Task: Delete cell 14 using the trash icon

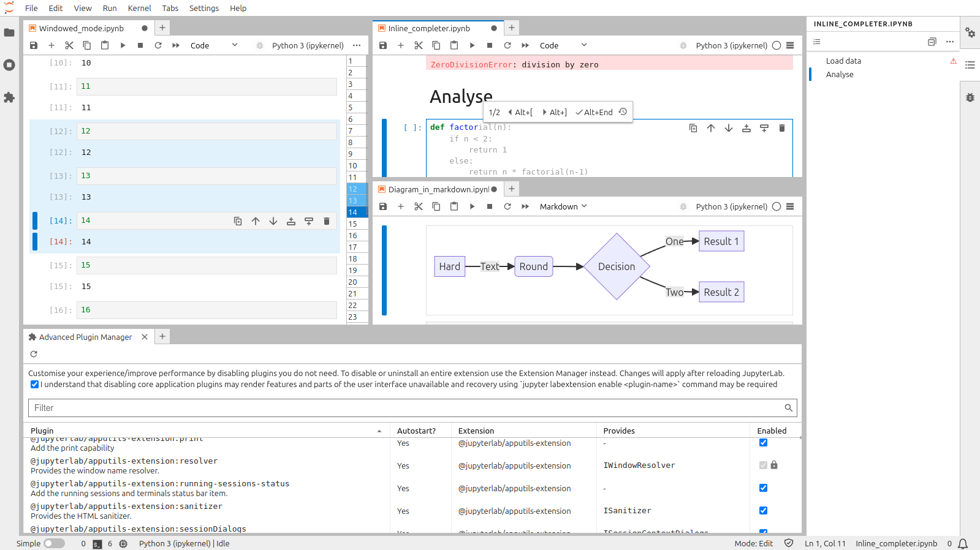Action: (x=327, y=221)
